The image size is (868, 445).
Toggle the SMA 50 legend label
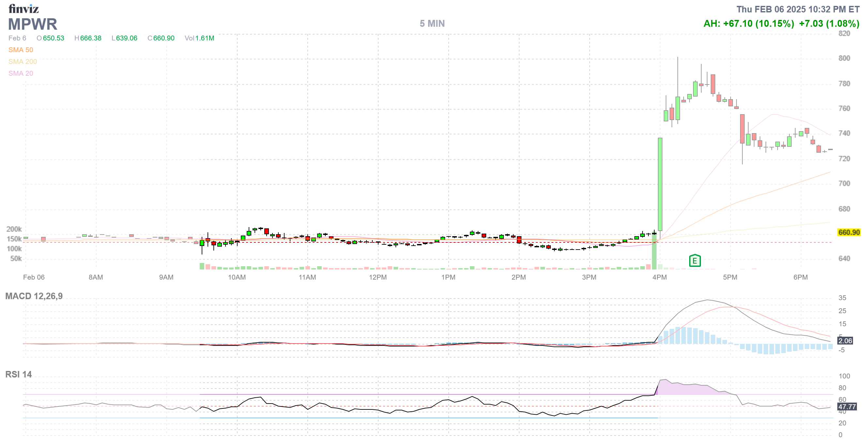point(21,50)
